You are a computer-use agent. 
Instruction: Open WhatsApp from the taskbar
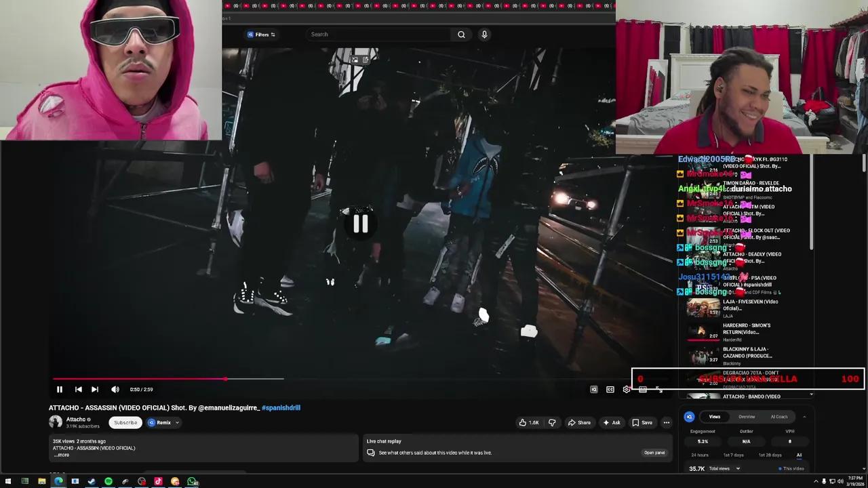coord(192,482)
